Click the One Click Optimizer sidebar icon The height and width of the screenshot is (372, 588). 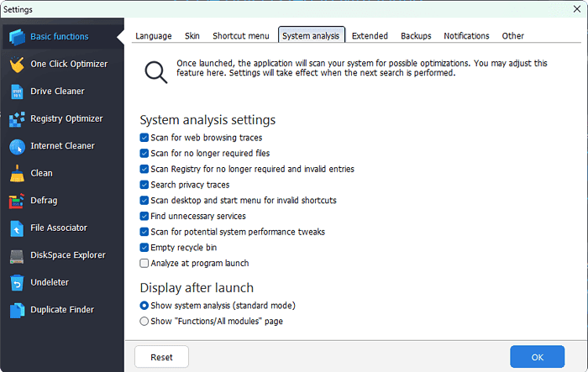tap(17, 64)
